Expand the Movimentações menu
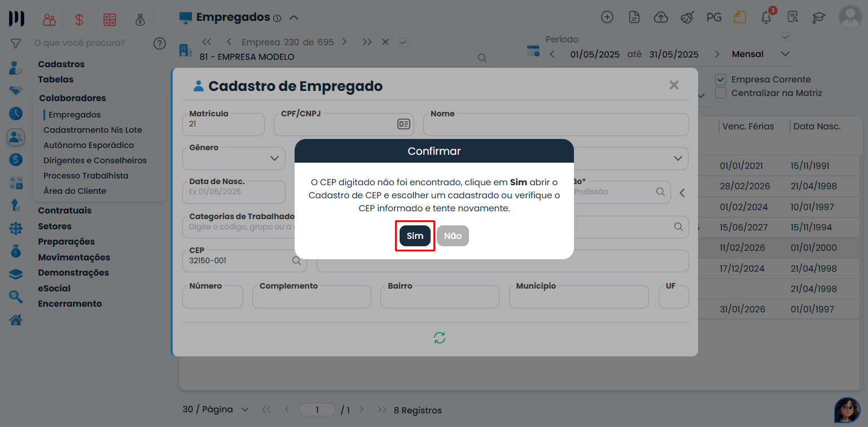 74,258
